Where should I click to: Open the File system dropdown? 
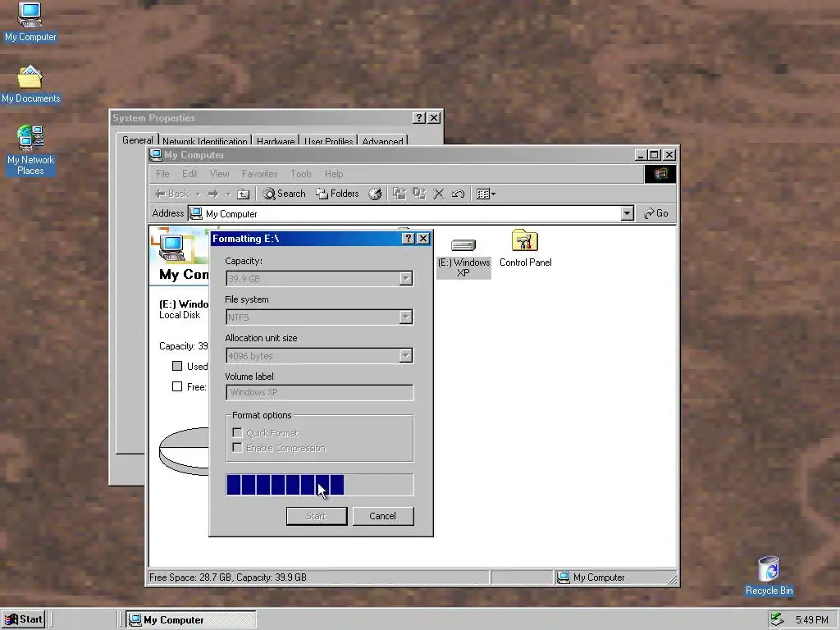405,317
